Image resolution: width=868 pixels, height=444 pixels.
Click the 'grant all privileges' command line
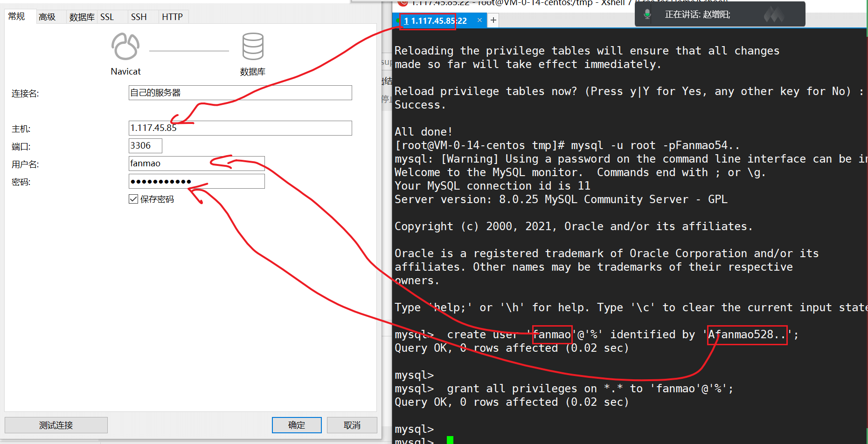[564, 389]
